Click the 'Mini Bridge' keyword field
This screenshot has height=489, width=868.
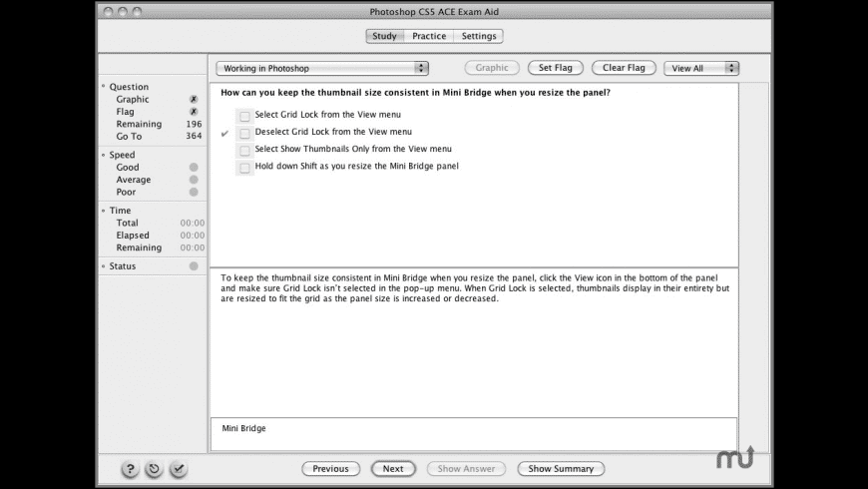(x=474, y=434)
